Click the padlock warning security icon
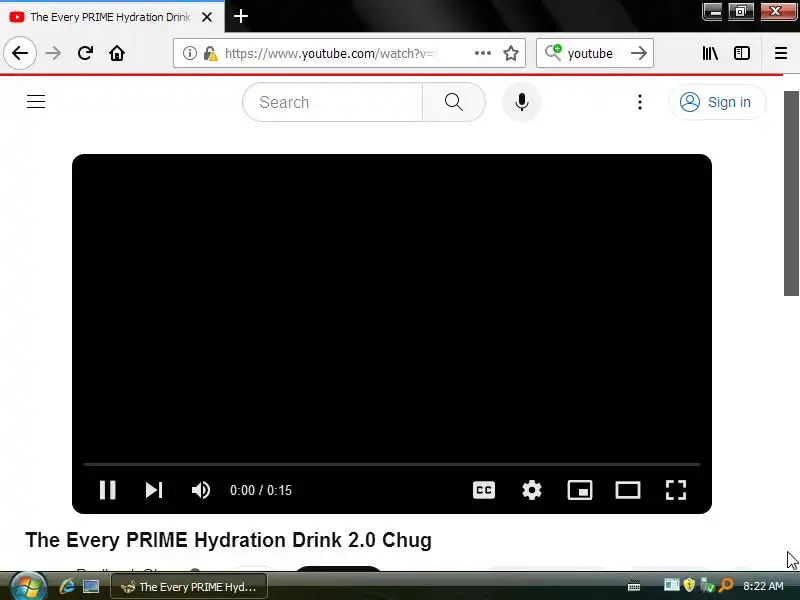This screenshot has height=600, width=800. point(210,53)
